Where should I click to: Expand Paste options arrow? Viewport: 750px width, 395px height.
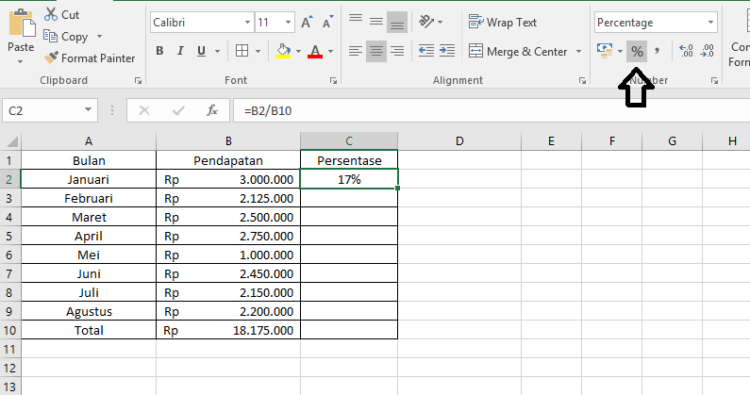tap(20, 62)
